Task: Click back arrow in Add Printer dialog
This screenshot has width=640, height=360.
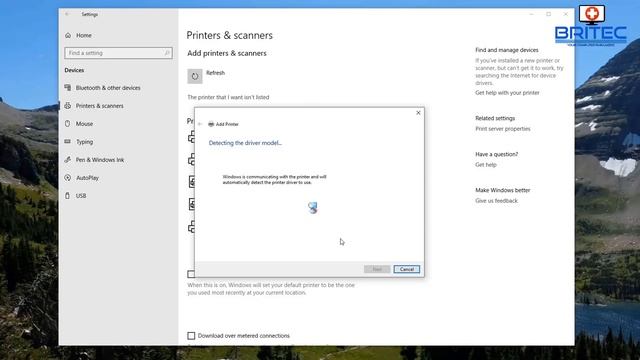Action: [x=200, y=124]
